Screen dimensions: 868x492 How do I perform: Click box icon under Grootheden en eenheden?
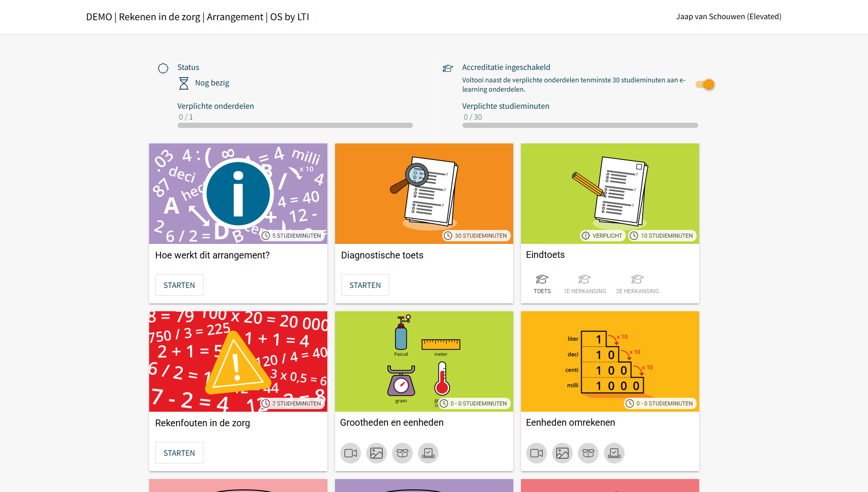click(x=402, y=453)
